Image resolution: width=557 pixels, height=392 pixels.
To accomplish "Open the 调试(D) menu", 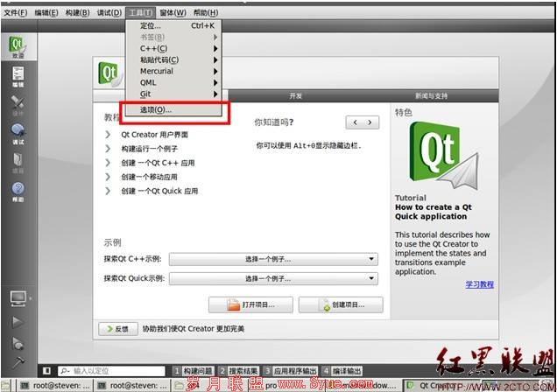I will click(x=109, y=13).
